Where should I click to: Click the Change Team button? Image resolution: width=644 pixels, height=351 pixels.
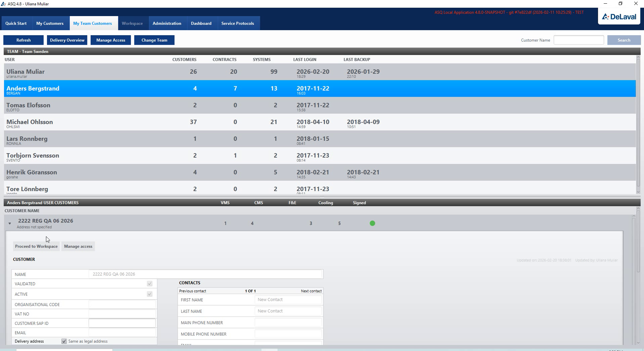[x=154, y=40]
